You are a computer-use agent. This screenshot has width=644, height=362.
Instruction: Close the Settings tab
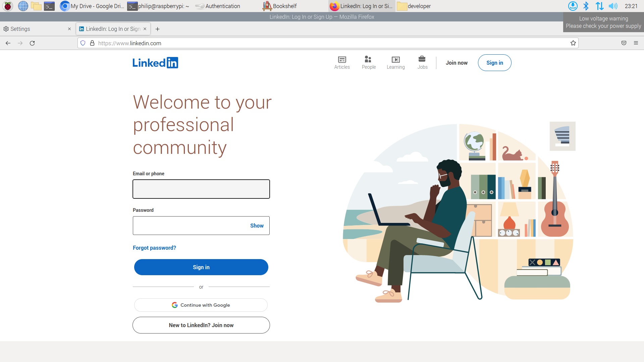(x=69, y=29)
